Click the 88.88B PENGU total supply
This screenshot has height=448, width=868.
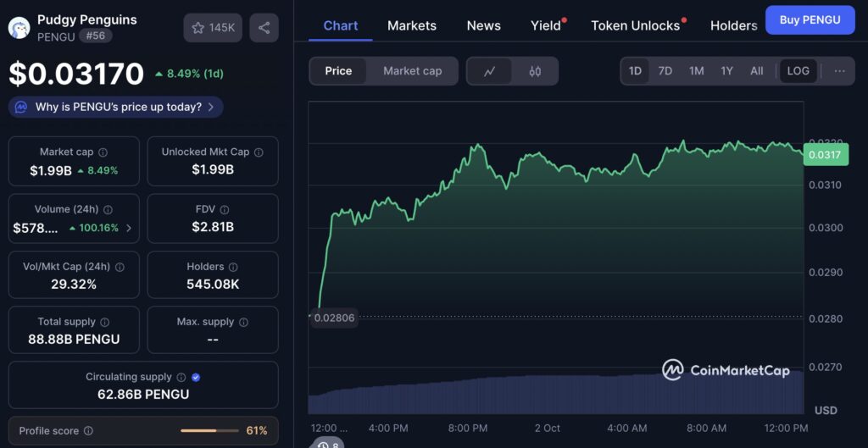tap(74, 339)
